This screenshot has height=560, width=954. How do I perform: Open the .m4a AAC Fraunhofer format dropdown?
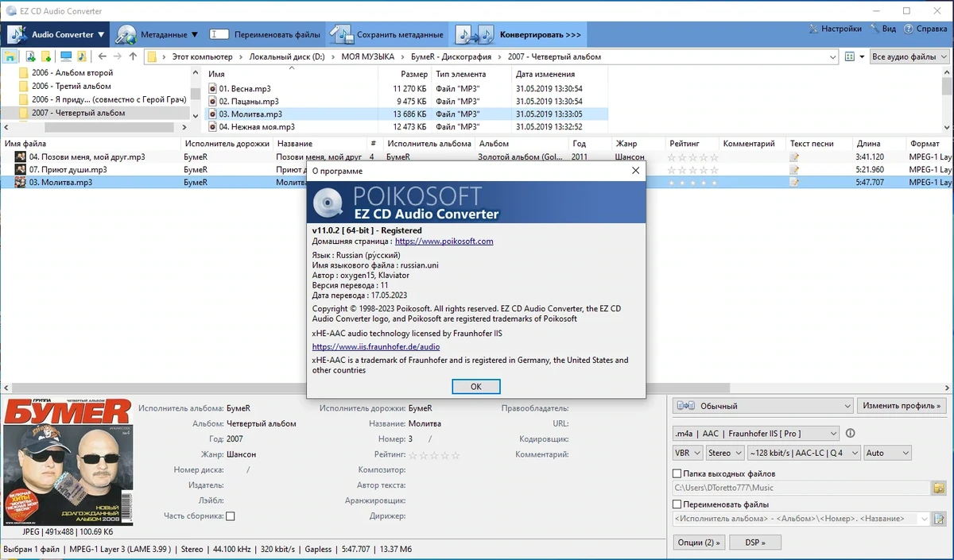coord(755,434)
